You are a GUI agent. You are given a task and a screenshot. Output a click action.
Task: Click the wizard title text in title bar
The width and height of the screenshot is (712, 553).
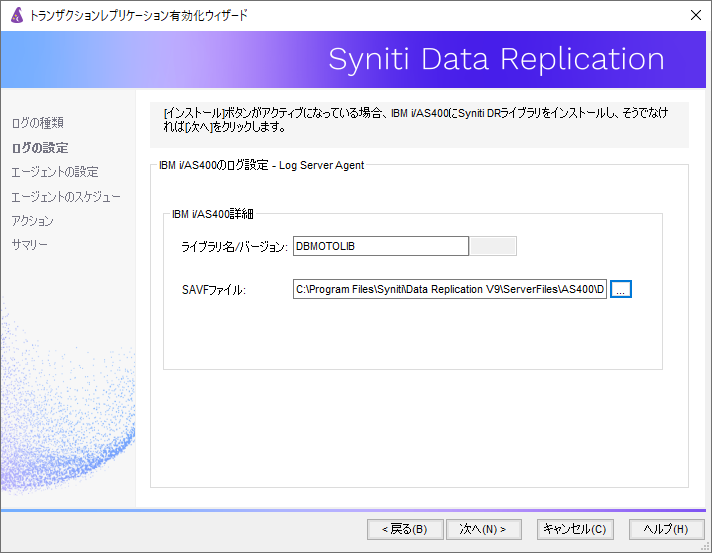(x=139, y=15)
